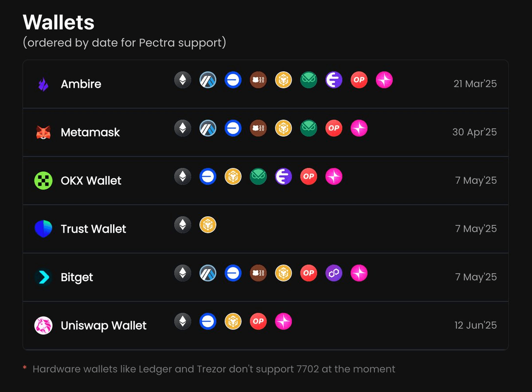Click the purple E-shaped icon in OKX row
This screenshot has height=392, width=532.
coord(283,176)
